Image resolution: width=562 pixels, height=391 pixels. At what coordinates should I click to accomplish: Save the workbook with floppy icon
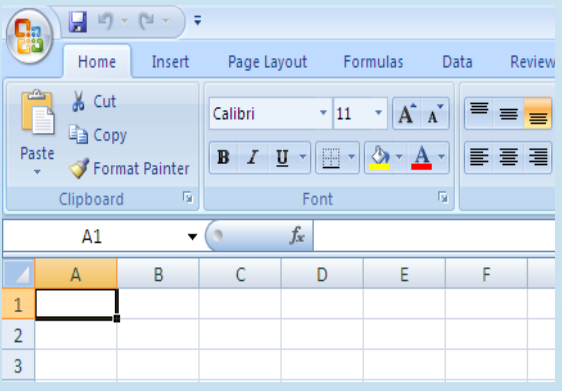[78, 22]
